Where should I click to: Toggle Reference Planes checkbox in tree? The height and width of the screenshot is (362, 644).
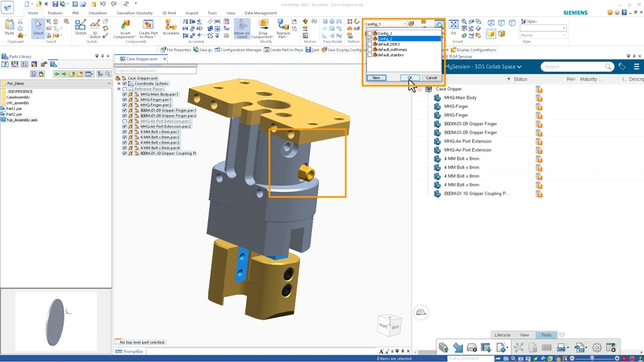tap(125, 88)
